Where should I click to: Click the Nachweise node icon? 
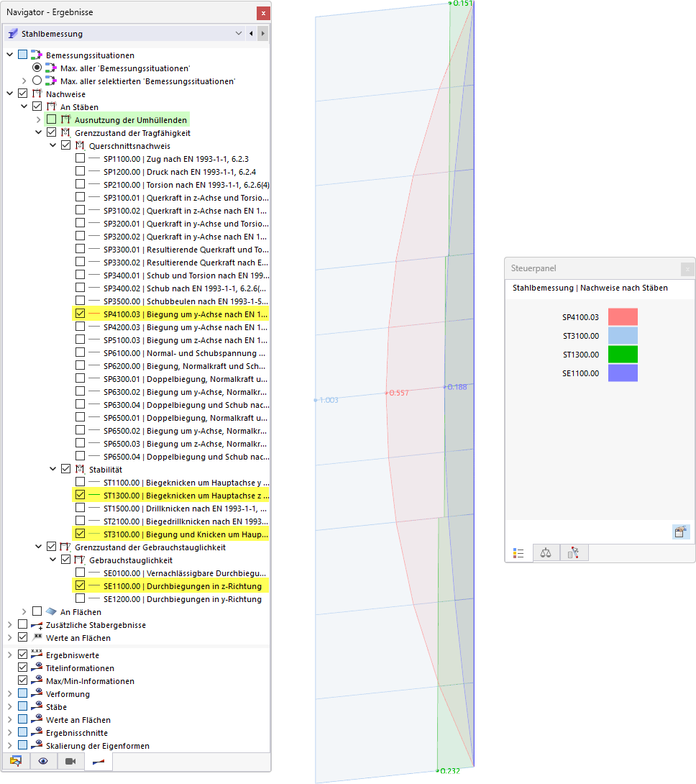[x=37, y=94]
